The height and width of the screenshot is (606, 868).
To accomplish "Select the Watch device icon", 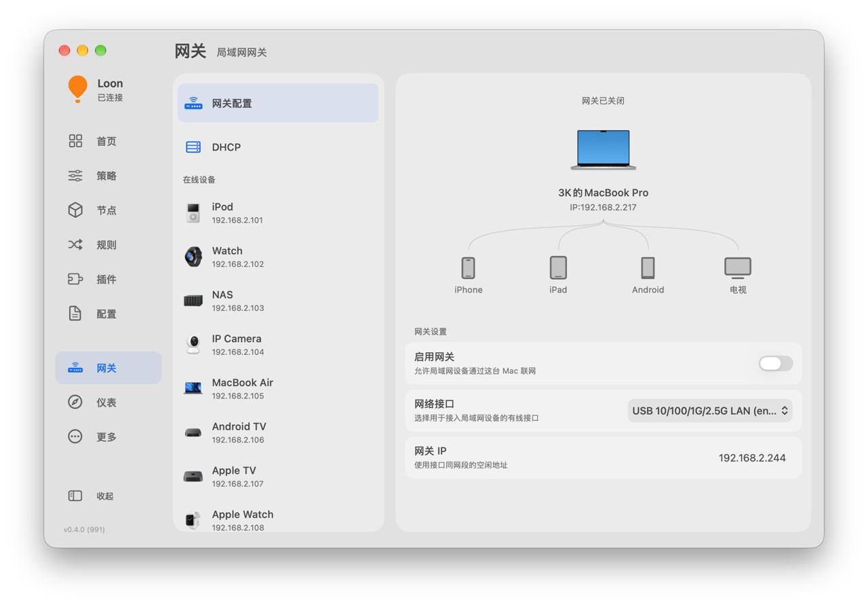I will pyautogui.click(x=193, y=257).
